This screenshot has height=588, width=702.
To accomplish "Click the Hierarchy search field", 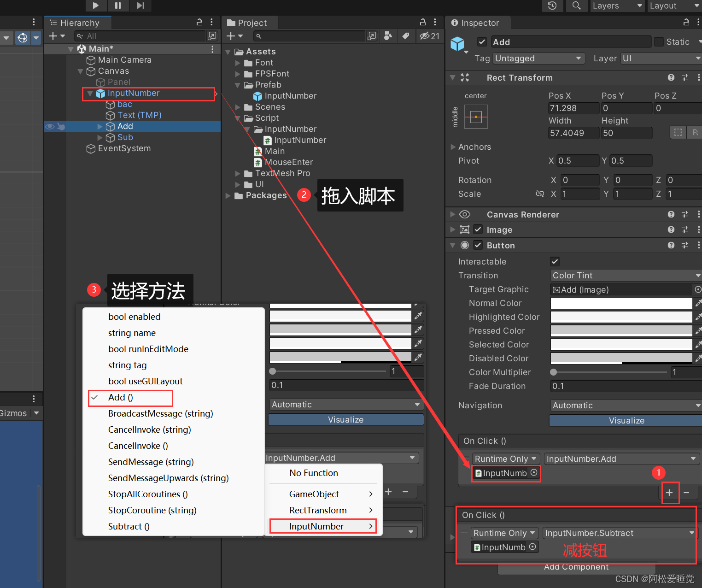I will (140, 36).
